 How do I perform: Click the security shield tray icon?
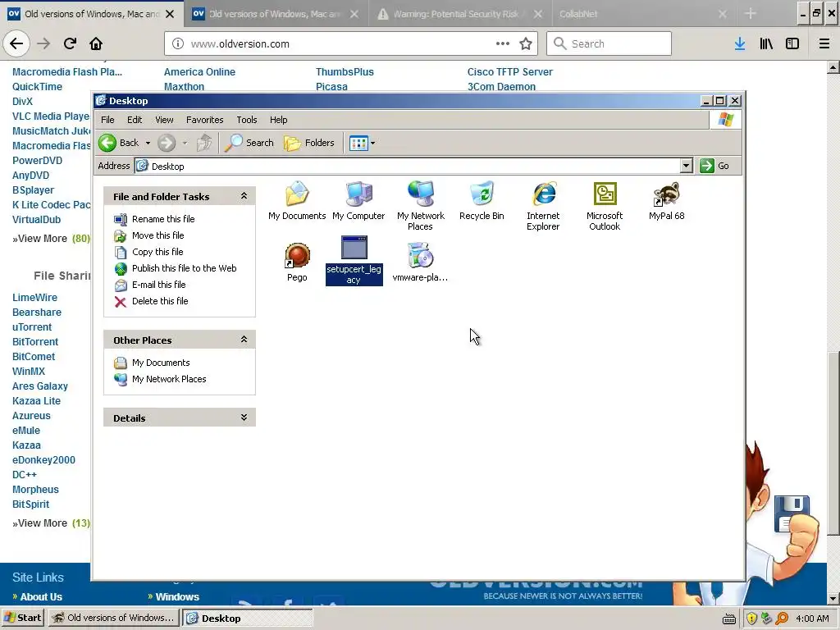(x=751, y=619)
